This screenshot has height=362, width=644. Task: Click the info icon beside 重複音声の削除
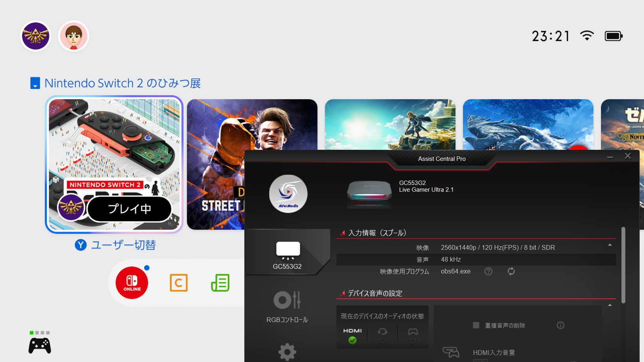561,325
